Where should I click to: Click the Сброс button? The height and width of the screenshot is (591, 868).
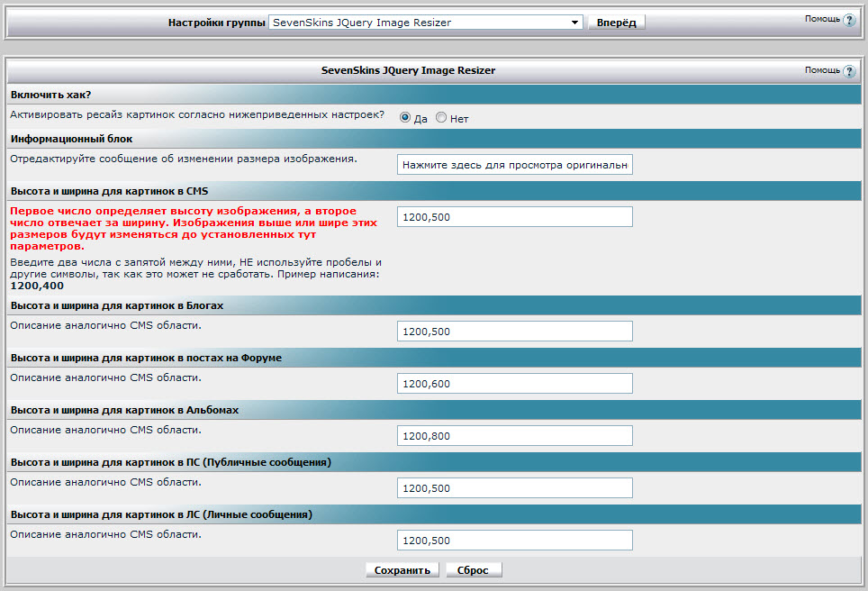[x=474, y=570]
